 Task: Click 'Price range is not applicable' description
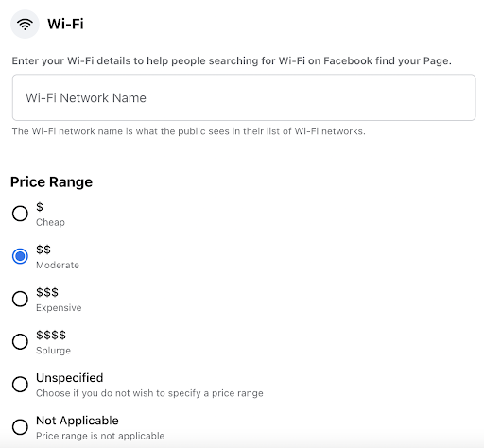(100, 436)
